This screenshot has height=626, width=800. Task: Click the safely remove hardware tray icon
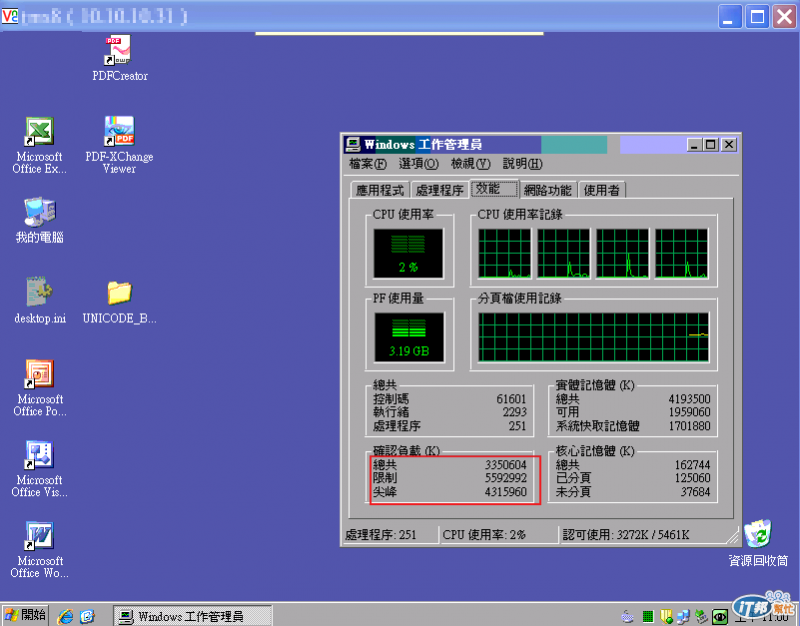[702, 616]
